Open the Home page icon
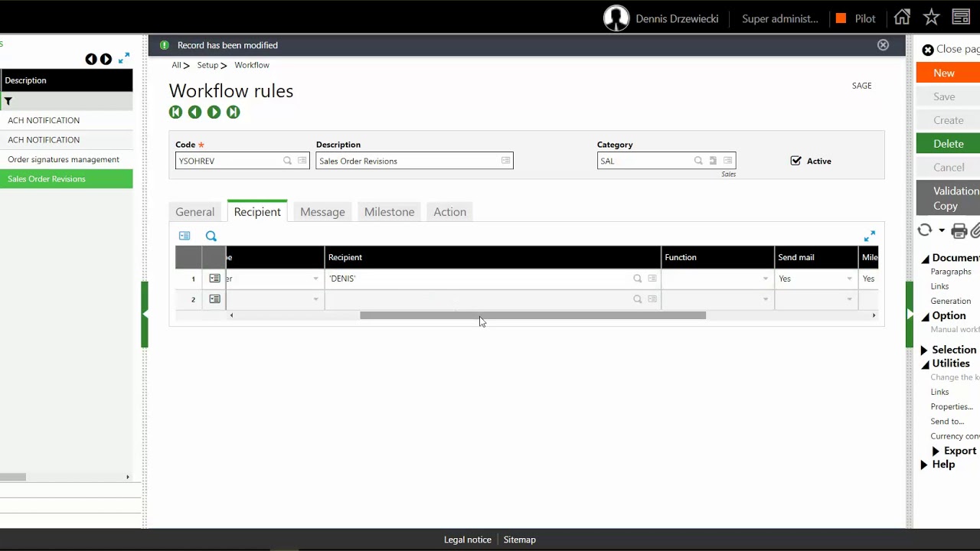This screenshot has width=980, height=551. coord(902,18)
